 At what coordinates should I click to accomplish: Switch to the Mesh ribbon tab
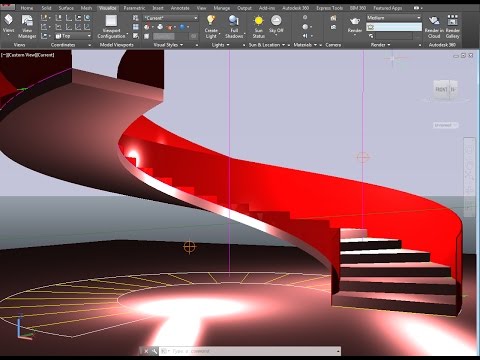point(86,8)
